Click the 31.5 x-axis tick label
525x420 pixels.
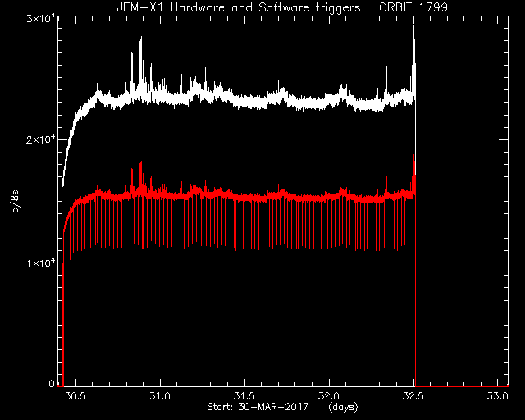tap(244, 396)
